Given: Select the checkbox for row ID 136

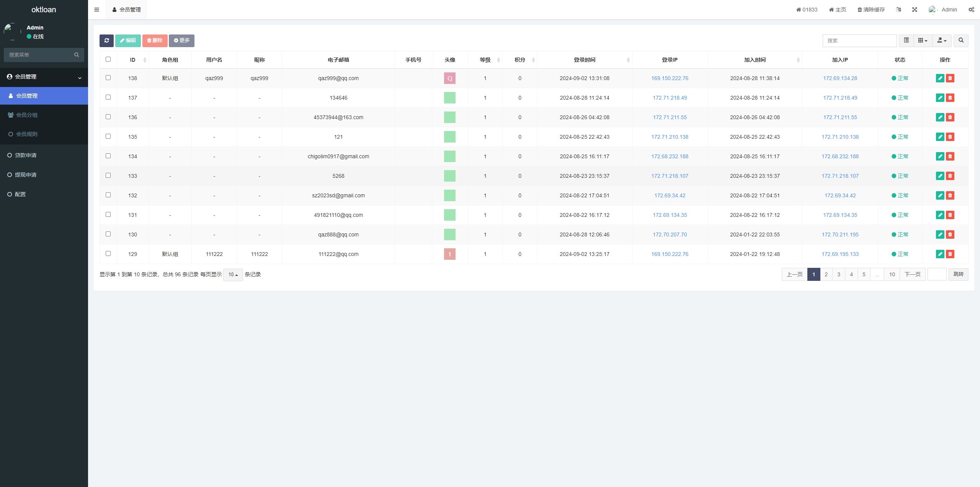Looking at the screenshot, I should pyautogui.click(x=108, y=117).
